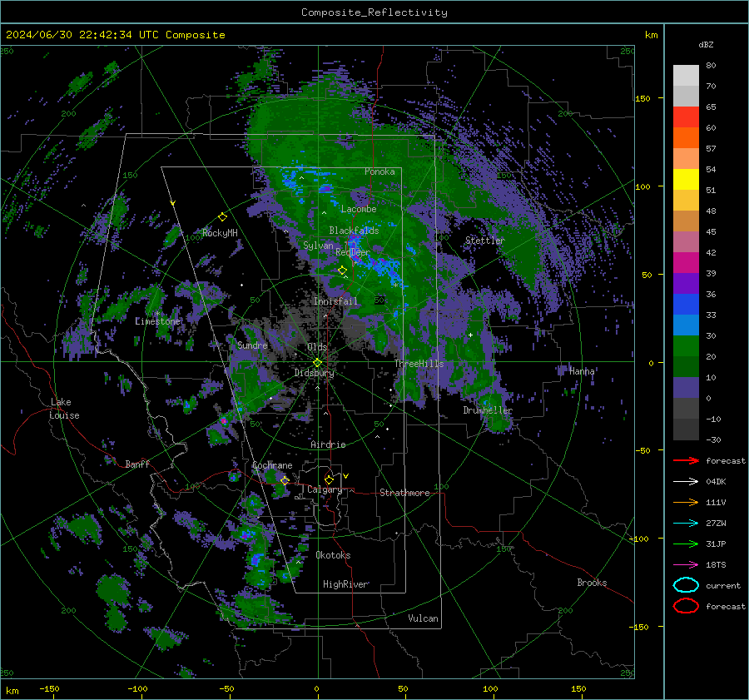The height and width of the screenshot is (700, 749).
Task: Click the slate 0-10 dBZ swatch
Action: [x=686, y=388]
